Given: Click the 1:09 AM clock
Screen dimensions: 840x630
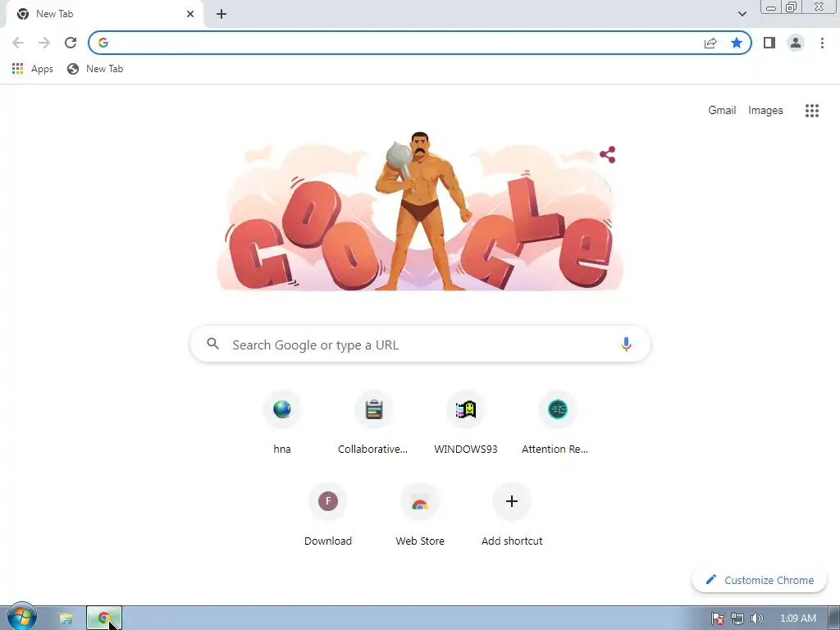Looking at the screenshot, I should pos(797,619).
